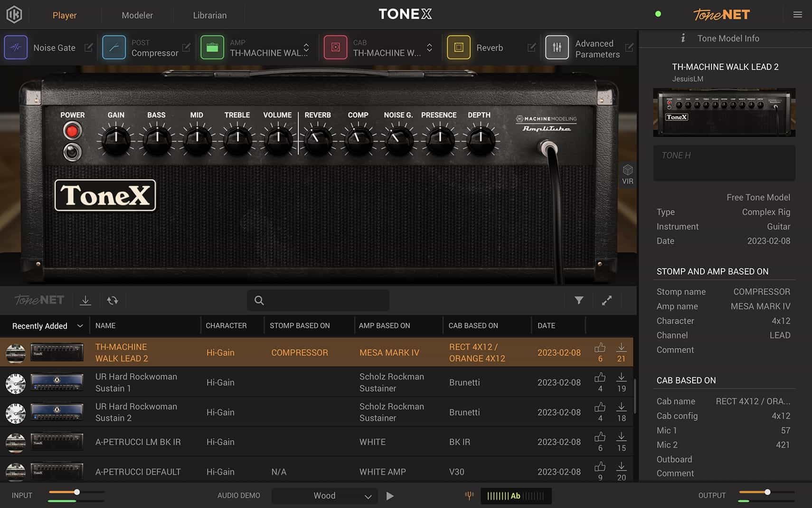Toggle the Noise Gate module icon
Viewport: 812px width, 508px height.
(16, 48)
